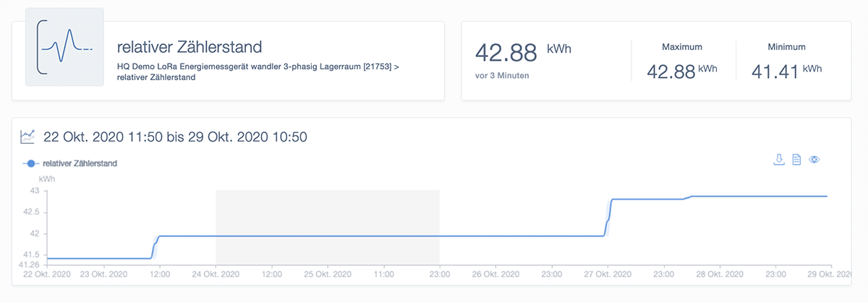This screenshot has width=868, height=302.
Task: Click the line chart icon beside date range
Action: pos(27,136)
